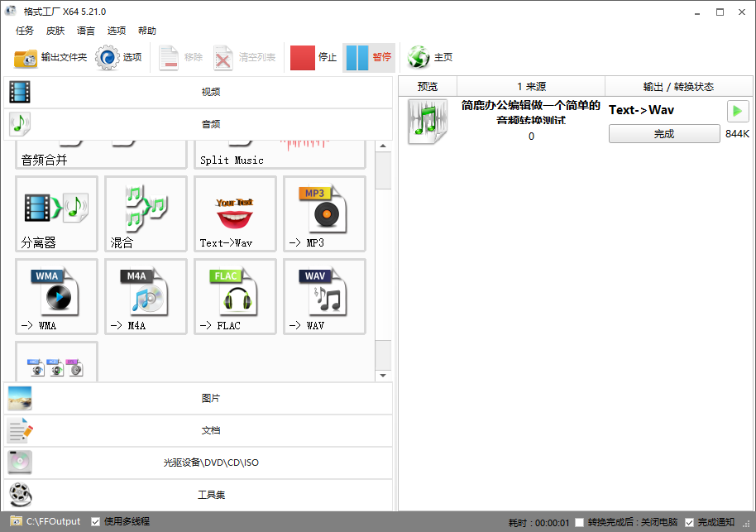The image size is (756, 532).
Task: Select the 混合 audio mix tool
Action: (x=146, y=213)
